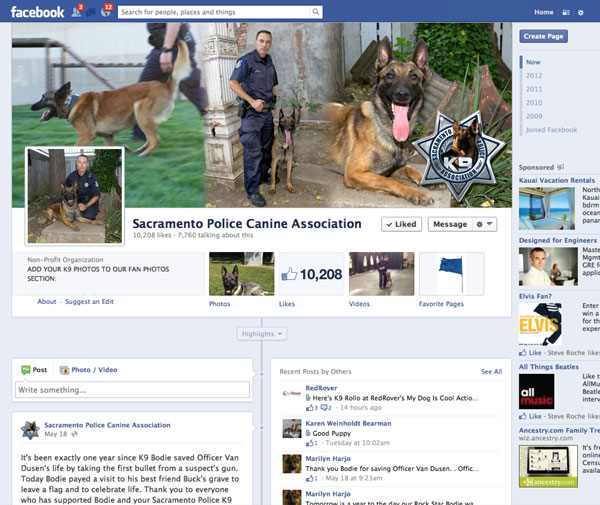Open messages icon in top bar
Image resolution: width=600 pixels, height=505 pixels.
point(91,12)
